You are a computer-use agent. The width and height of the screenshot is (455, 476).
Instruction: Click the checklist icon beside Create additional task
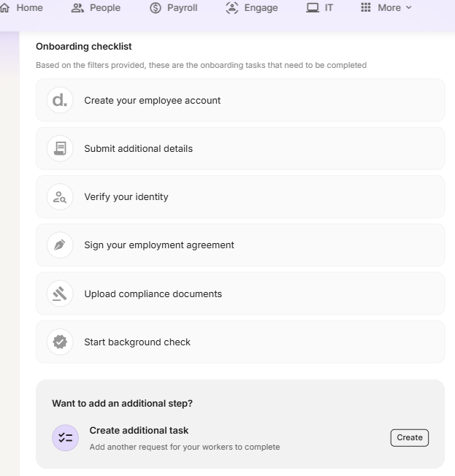click(x=65, y=437)
